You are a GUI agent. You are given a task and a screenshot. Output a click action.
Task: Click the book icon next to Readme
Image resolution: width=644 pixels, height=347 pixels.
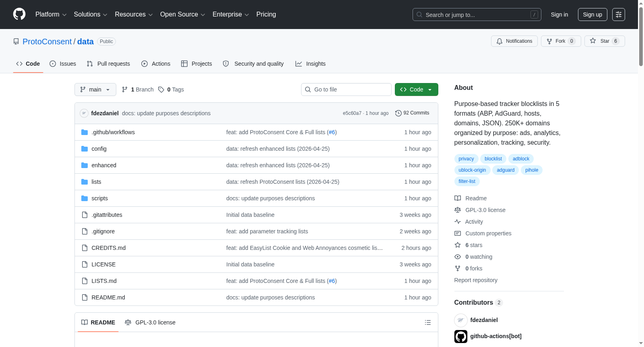[458, 198]
